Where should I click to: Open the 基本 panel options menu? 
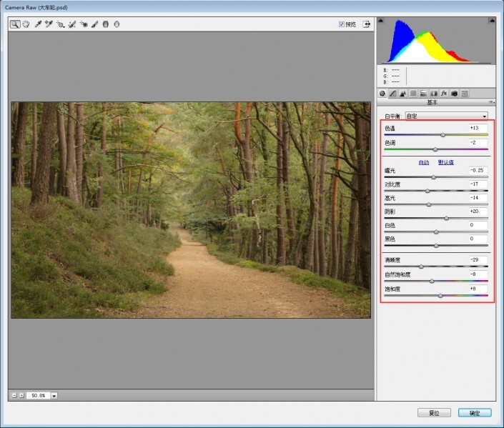tap(492, 103)
